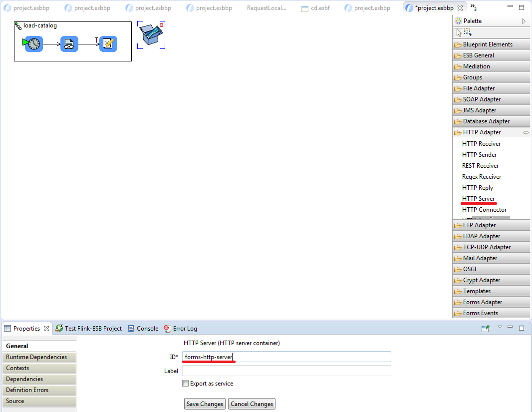Click the Save Changes button

pyautogui.click(x=205, y=404)
